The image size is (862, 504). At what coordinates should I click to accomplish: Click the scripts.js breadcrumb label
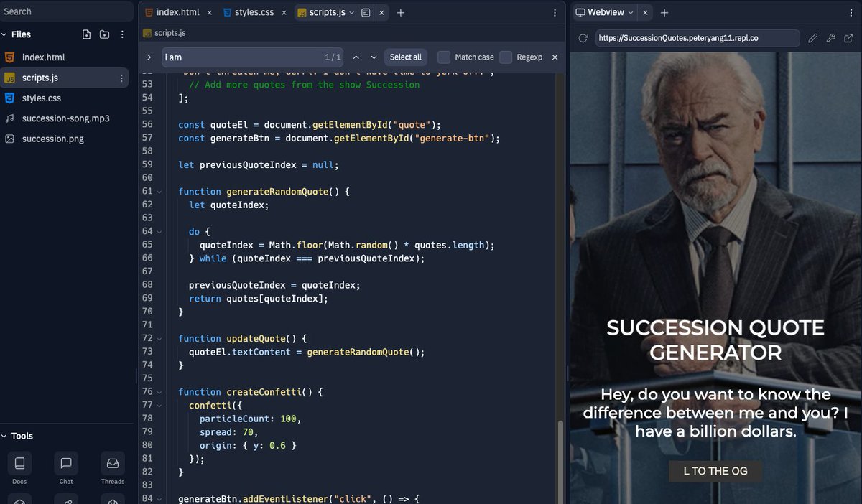170,33
